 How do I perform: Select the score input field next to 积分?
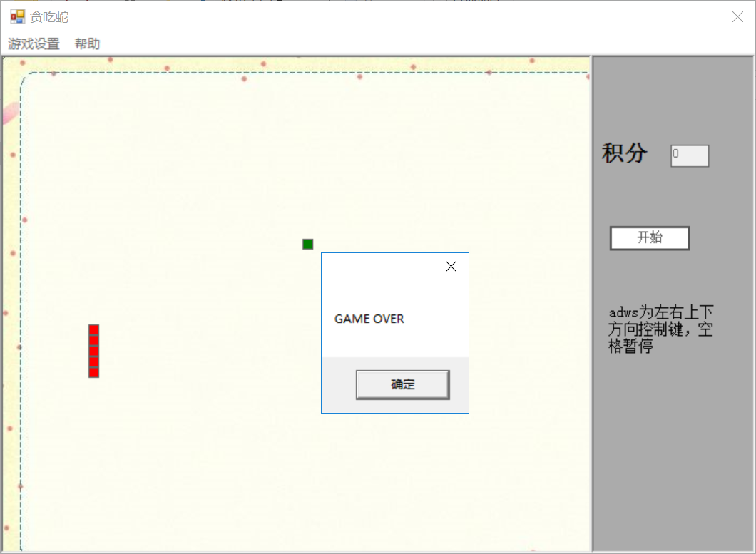(689, 155)
